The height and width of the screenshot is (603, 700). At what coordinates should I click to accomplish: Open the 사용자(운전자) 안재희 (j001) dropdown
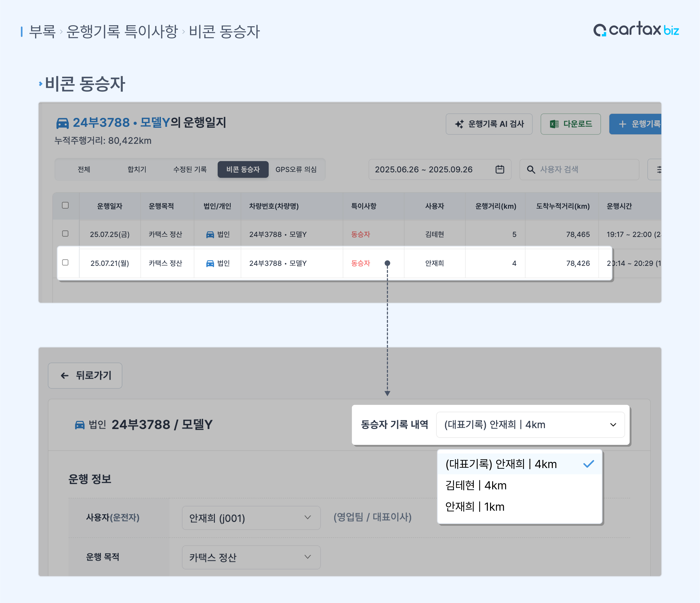coord(251,517)
